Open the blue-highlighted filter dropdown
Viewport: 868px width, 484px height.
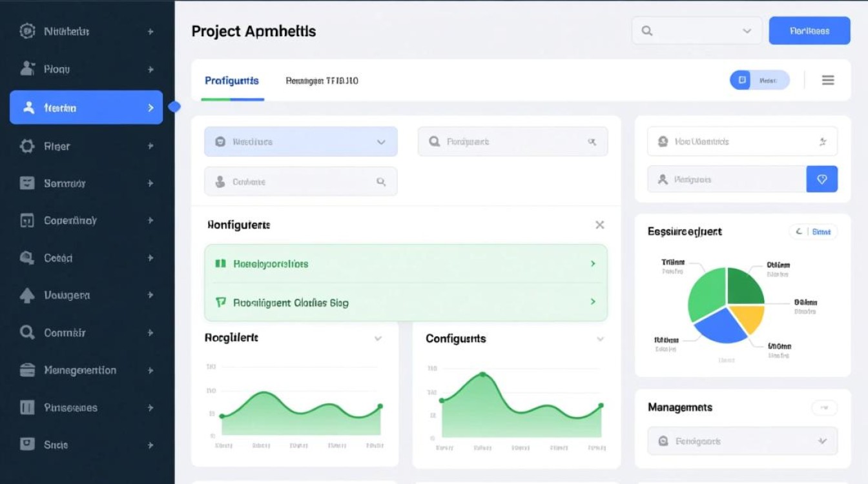(x=301, y=141)
